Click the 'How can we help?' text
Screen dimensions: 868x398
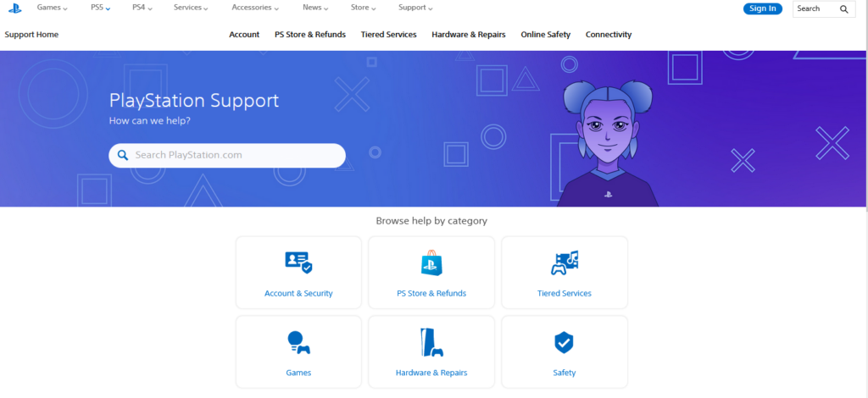coord(149,120)
